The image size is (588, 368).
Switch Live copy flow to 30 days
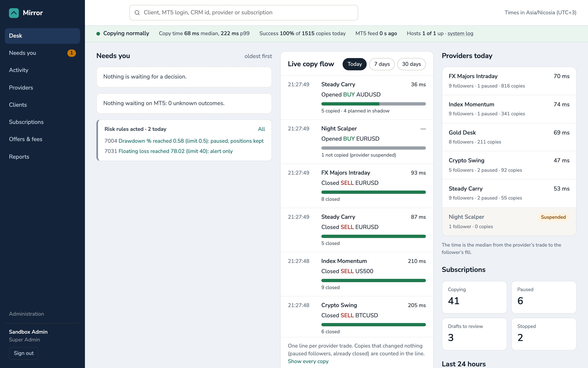(411, 64)
